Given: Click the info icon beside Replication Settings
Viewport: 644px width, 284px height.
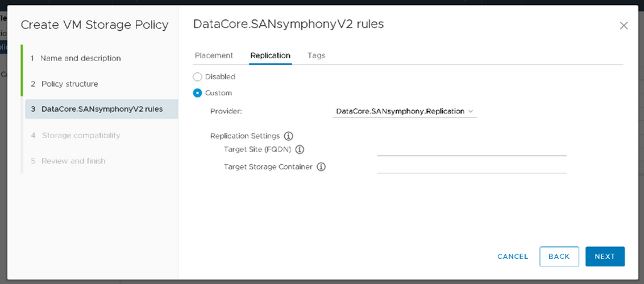Looking at the screenshot, I should click(x=289, y=136).
